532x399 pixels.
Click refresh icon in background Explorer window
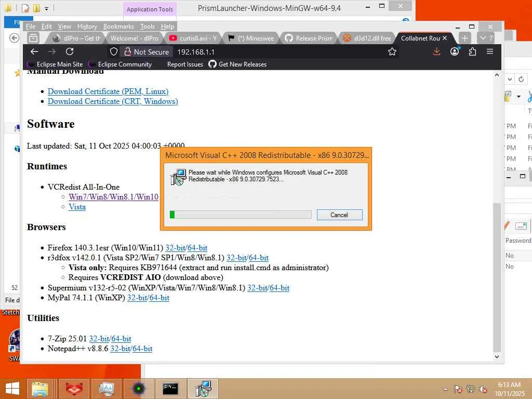point(521,79)
